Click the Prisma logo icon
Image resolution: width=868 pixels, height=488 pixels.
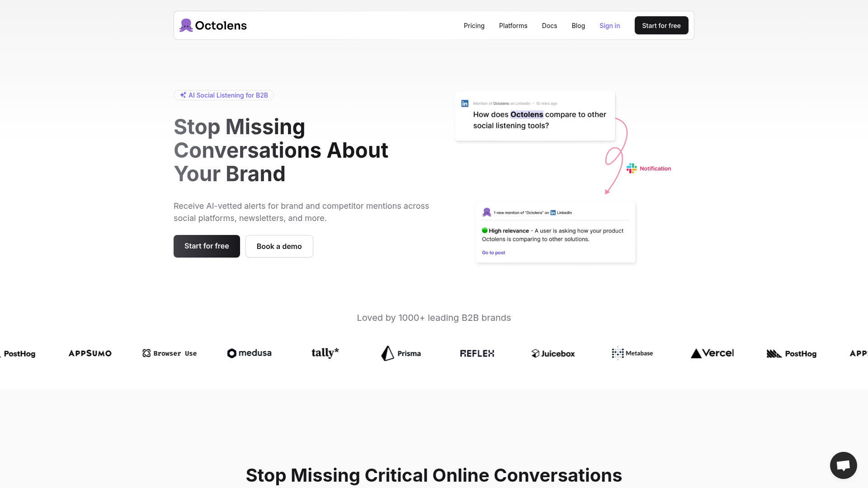pyautogui.click(x=387, y=353)
